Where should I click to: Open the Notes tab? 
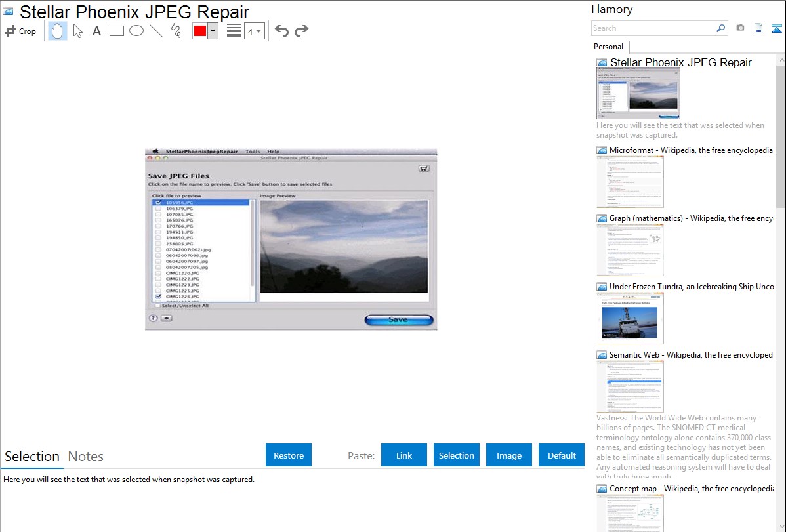86,457
